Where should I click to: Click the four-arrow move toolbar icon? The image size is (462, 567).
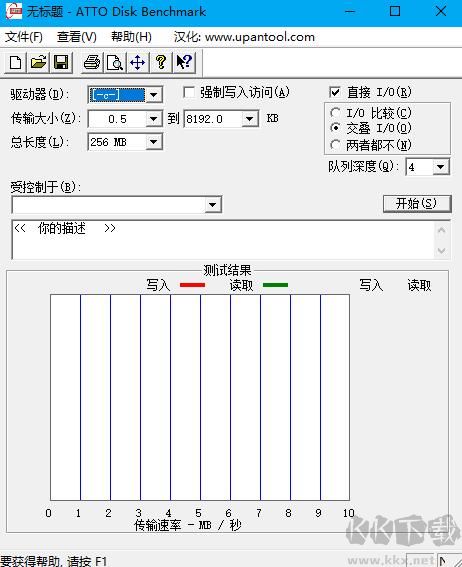tap(138, 62)
